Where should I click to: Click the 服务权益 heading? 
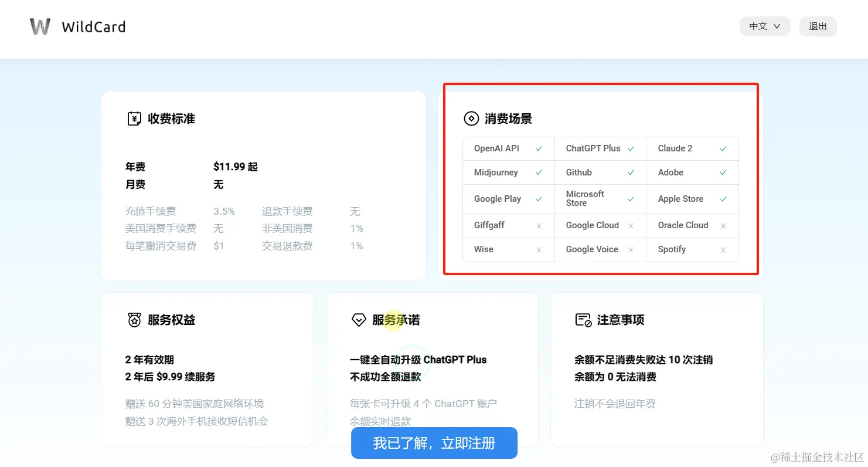171,320
